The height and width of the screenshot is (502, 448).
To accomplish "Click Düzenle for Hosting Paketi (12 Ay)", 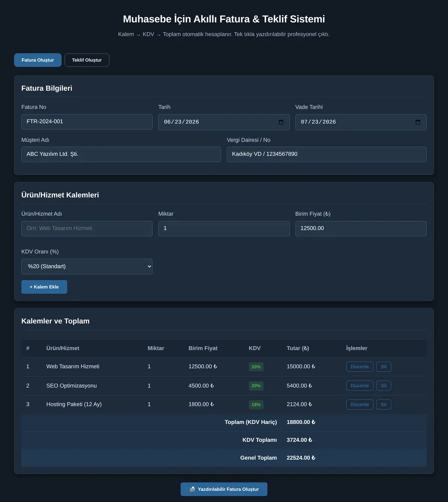I will (x=360, y=405).
